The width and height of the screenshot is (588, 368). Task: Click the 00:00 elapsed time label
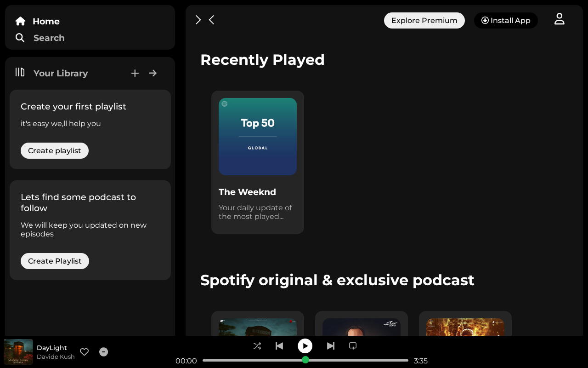186,361
